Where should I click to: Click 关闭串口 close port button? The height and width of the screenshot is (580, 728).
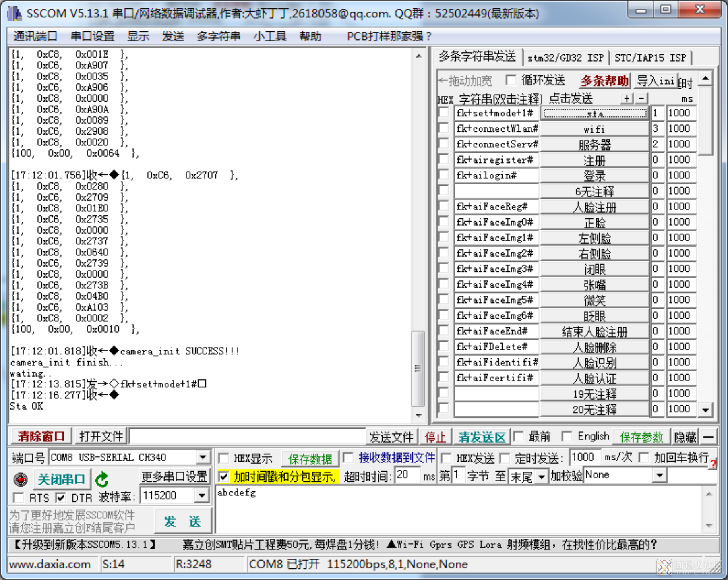tap(62, 479)
